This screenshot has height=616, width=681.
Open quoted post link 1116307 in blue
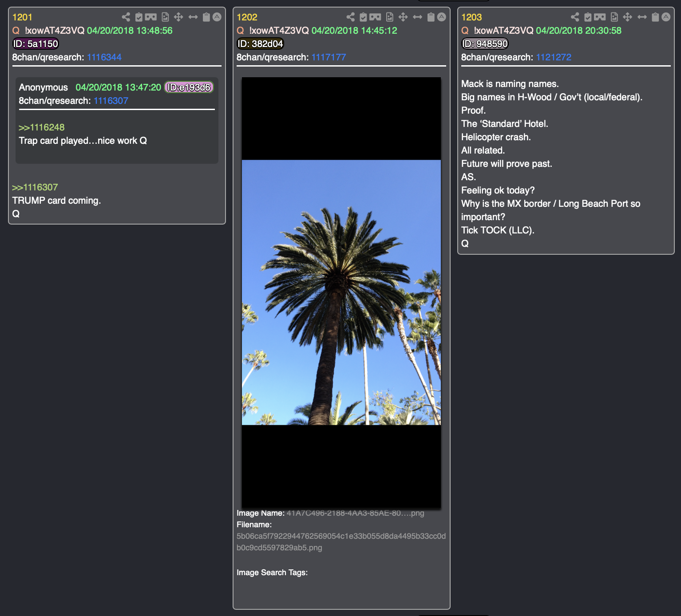[x=111, y=101]
